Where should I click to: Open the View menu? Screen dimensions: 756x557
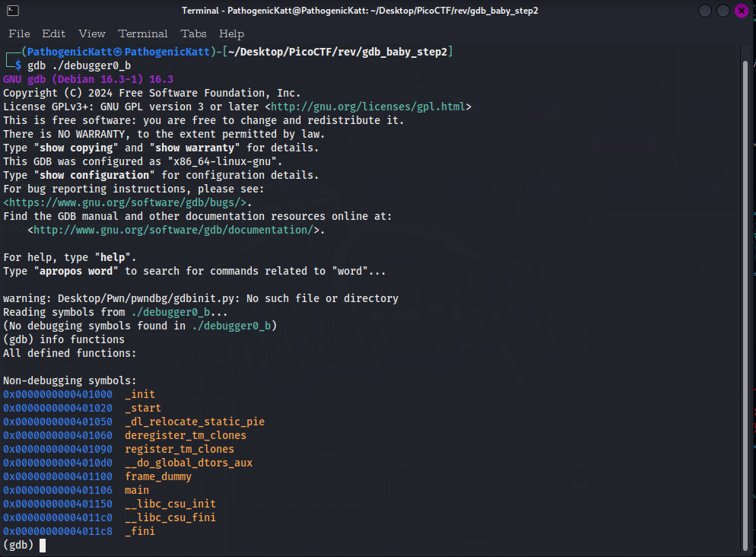click(x=91, y=33)
